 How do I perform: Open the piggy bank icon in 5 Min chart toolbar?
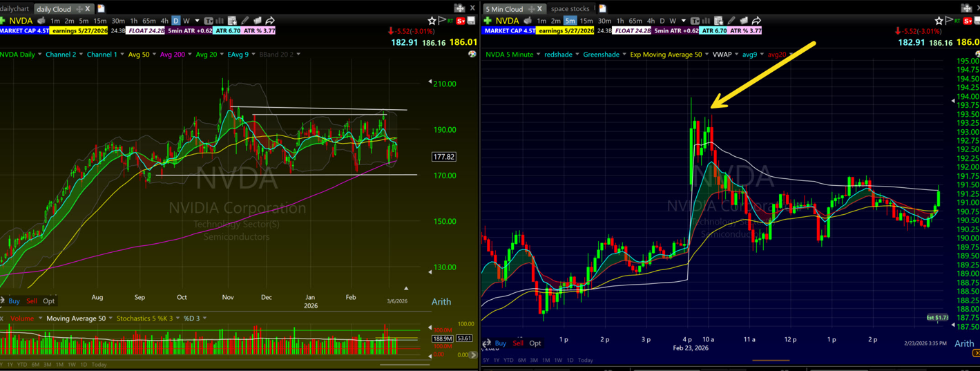pos(527,21)
